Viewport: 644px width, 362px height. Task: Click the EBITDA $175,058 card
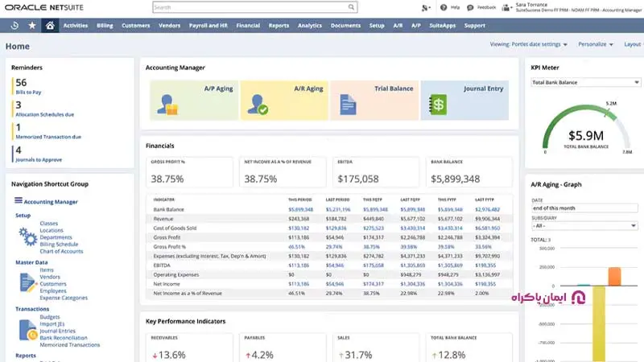pyautogui.click(x=376, y=172)
